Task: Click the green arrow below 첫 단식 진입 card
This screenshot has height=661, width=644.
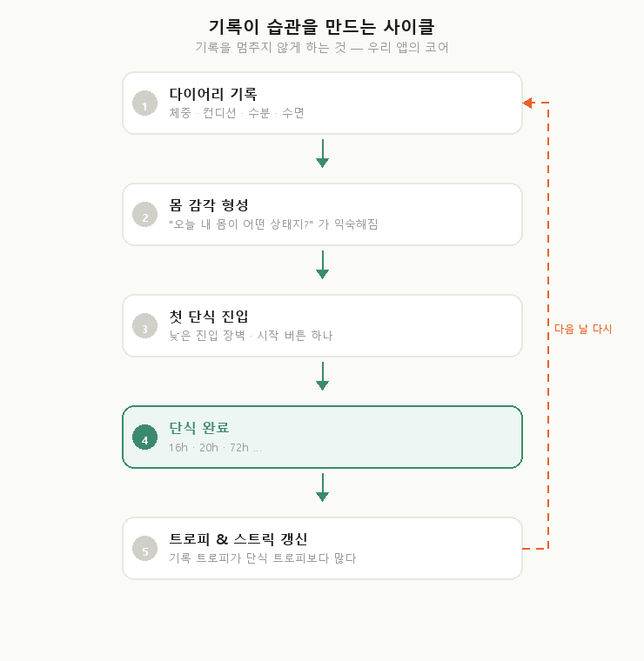Action: click(x=322, y=377)
